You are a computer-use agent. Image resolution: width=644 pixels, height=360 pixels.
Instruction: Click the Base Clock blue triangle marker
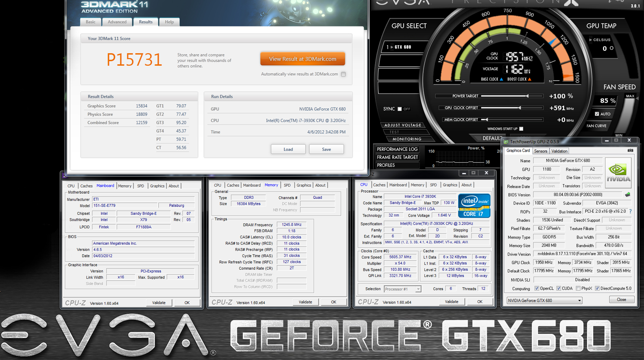coord(501,79)
